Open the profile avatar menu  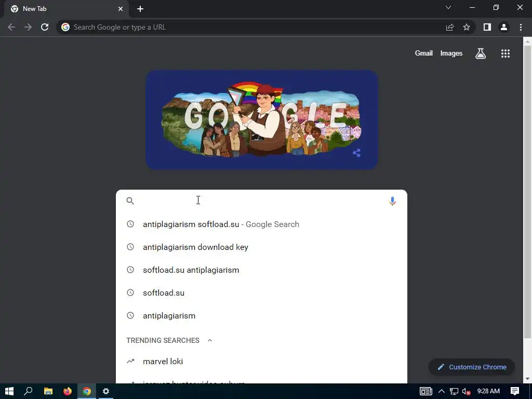coord(504,27)
